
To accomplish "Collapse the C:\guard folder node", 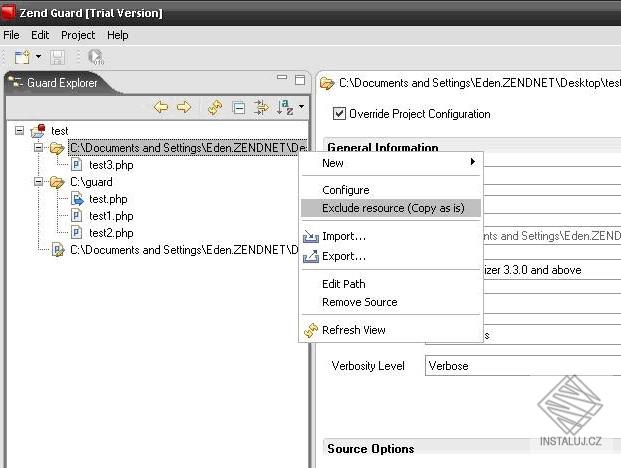I will pyautogui.click(x=38, y=182).
